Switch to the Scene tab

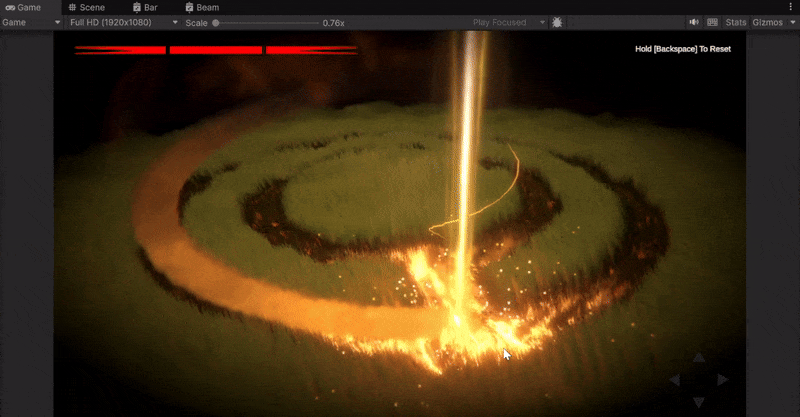(86, 7)
